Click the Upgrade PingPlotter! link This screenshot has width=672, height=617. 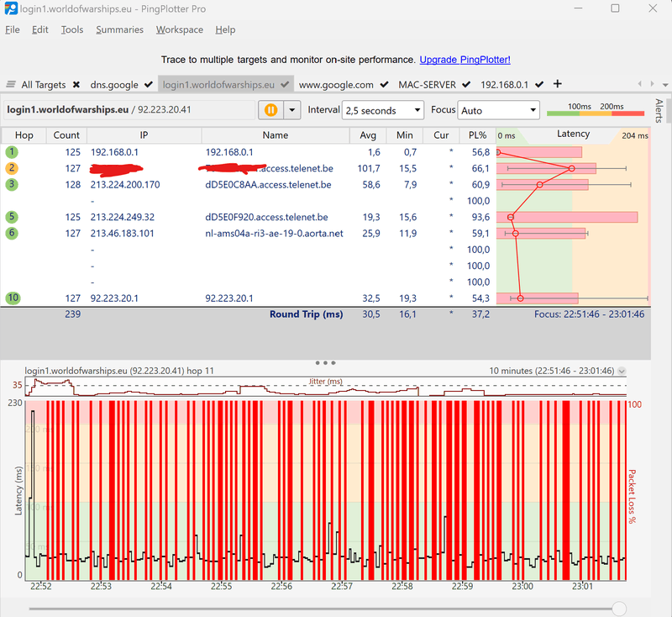click(x=465, y=60)
